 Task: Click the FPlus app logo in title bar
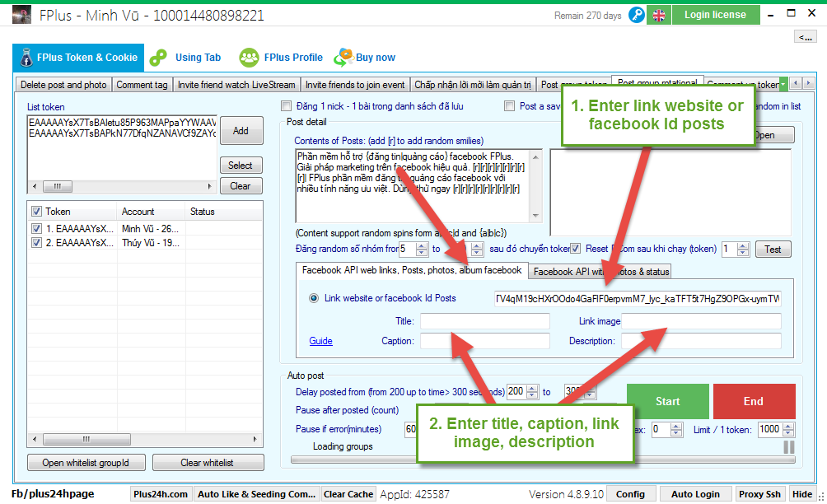click(x=21, y=15)
